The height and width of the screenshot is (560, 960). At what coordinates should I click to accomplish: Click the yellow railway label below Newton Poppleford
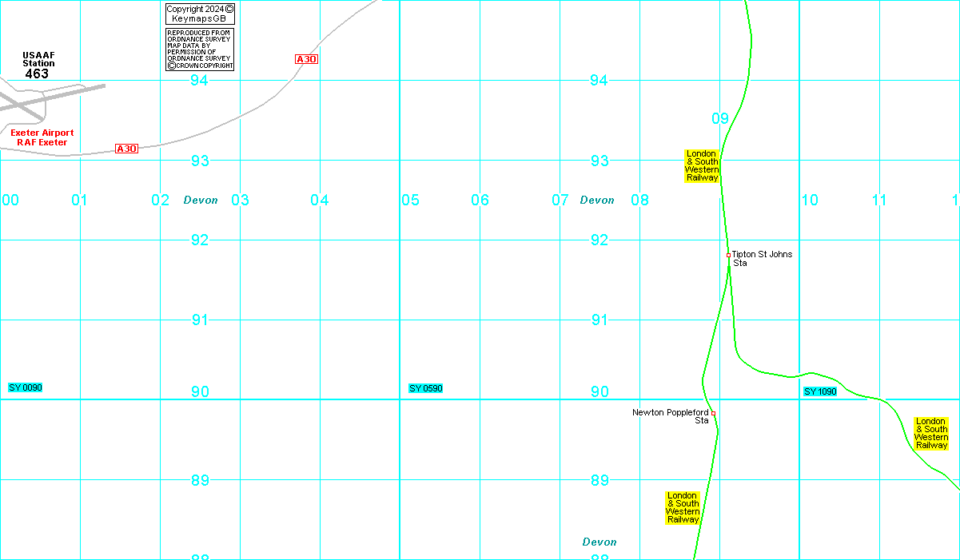pos(683,508)
